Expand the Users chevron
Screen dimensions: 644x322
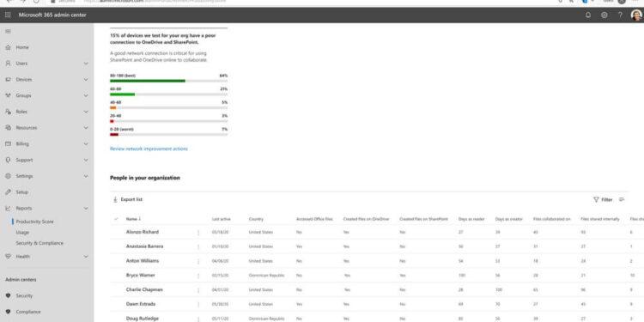coord(86,64)
